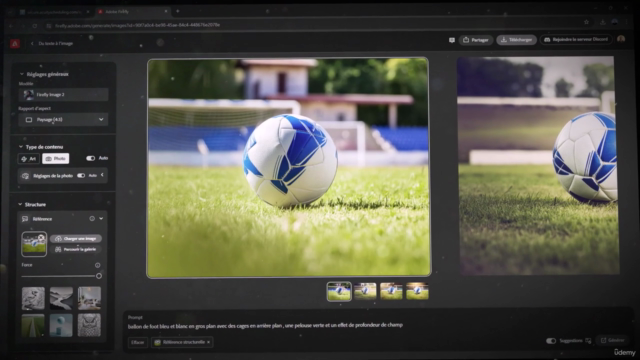This screenshot has width=640, height=360.
Task: Toggle the Suggestions switch
Action: tap(551, 340)
